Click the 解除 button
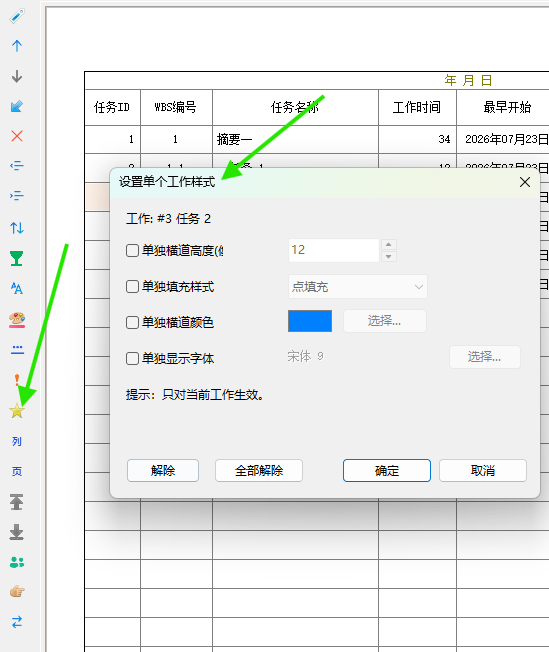The width and height of the screenshot is (549, 652). click(163, 471)
